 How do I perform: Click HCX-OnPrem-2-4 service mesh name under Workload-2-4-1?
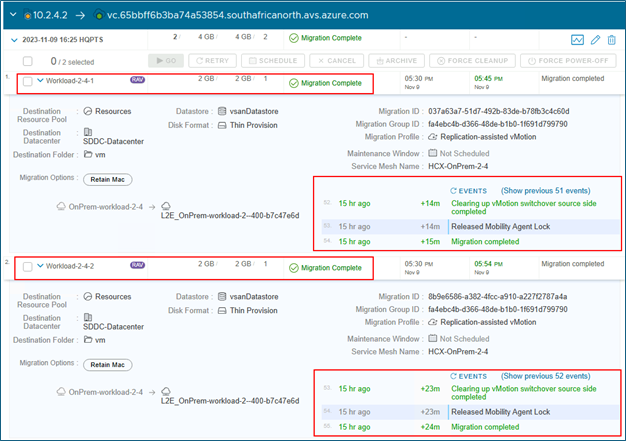point(458,166)
